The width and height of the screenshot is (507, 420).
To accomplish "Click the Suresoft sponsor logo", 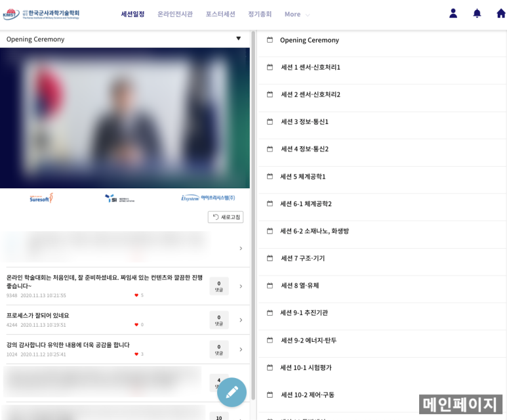I will [x=41, y=198].
